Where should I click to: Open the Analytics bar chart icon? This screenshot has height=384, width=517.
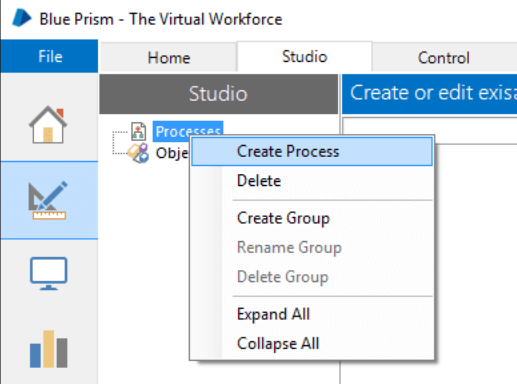pyautogui.click(x=49, y=349)
